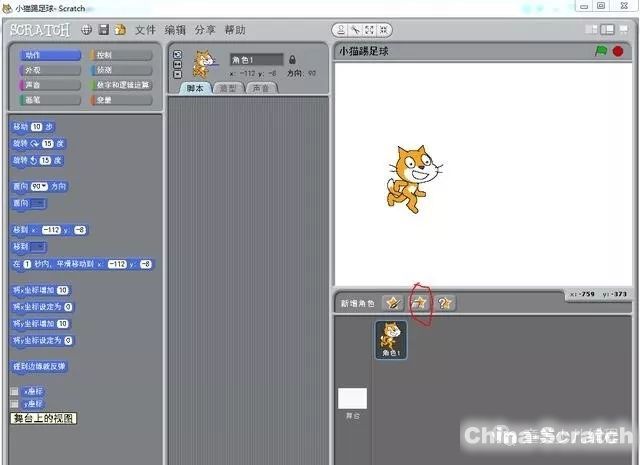This screenshot has width=640, height=465.
Task: Open the 90 direction dropdown in 面向 block
Action: coord(41,186)
